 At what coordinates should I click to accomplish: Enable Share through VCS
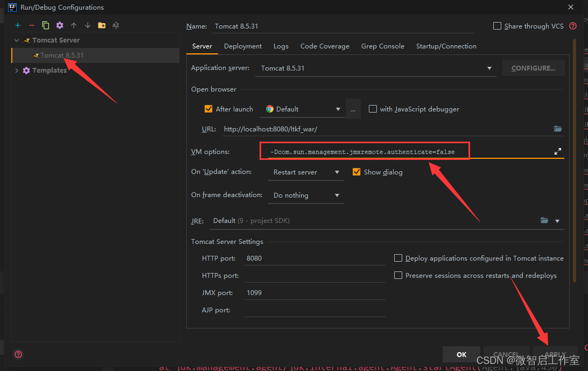pyautogui.click(x=497, y=26)
